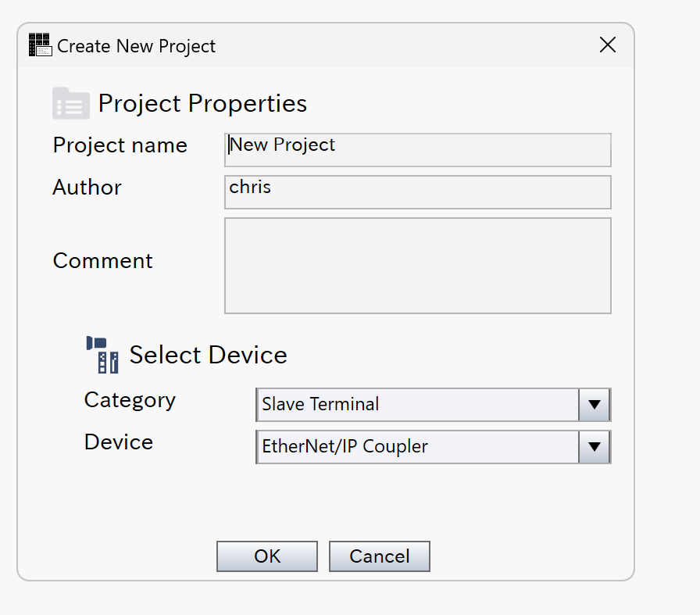This screenshot has height=615, width=700.
Task: Open the EtherNet/IP Coupler device combo box
Action: pos(418,447)
